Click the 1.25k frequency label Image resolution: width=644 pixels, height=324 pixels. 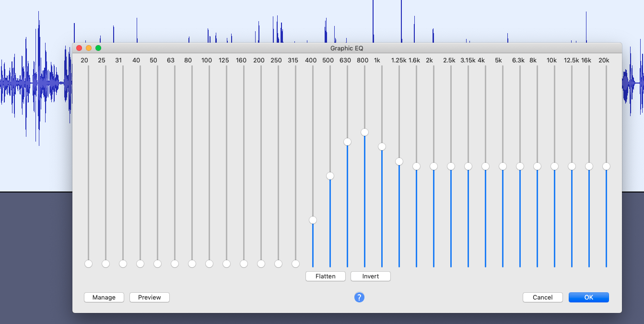click(398, 60)
